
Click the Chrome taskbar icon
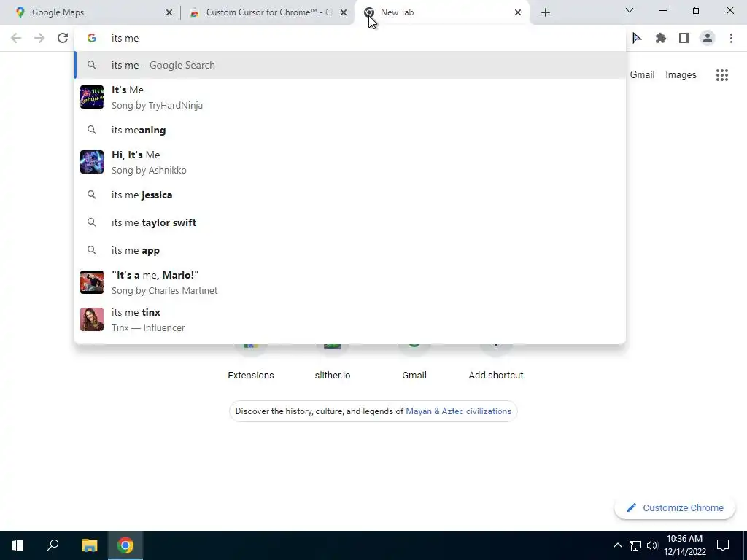[x=125, y=545]
